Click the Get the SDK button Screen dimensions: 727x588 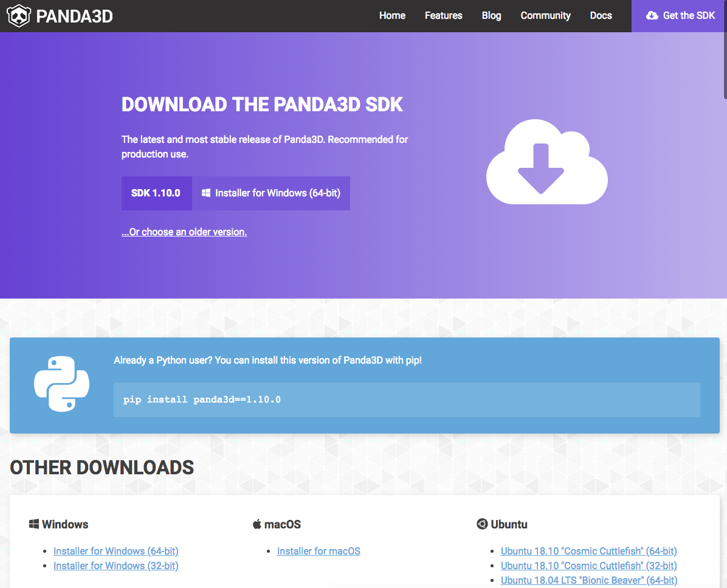[679, 16]
